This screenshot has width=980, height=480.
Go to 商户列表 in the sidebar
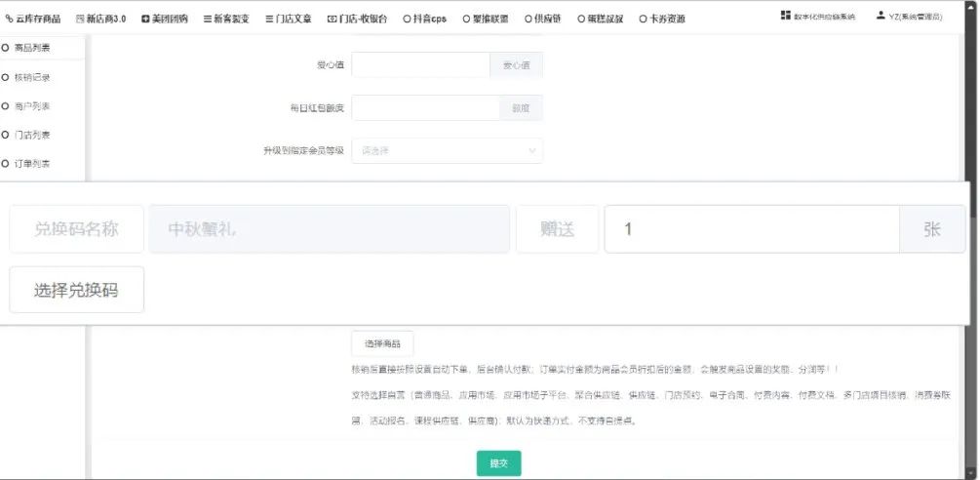click(x=26, y=106)
